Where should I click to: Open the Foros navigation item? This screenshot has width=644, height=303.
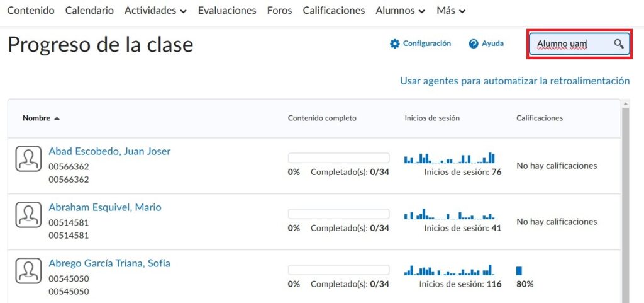click(x=279, y=11)
